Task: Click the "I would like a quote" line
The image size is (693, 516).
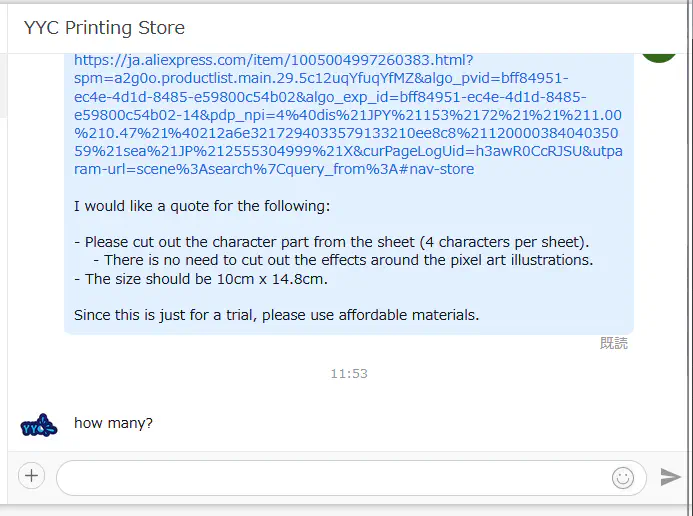Action: point(201,206)
